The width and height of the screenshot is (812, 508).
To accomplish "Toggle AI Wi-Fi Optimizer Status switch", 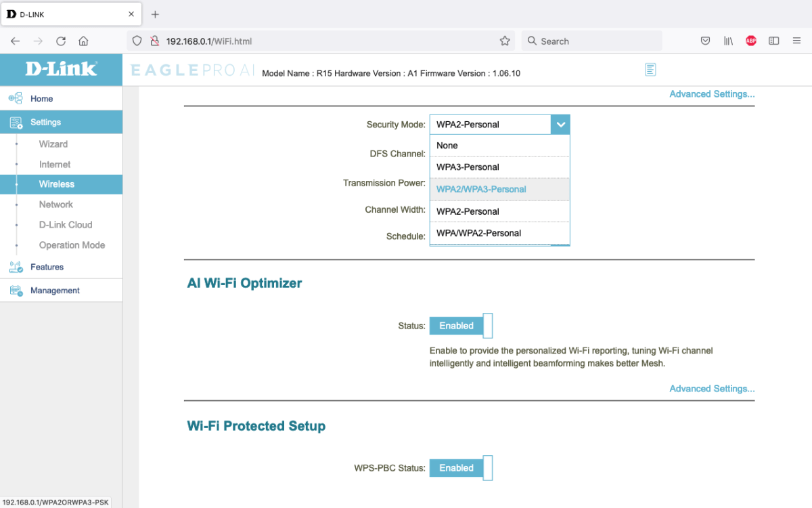I will tap(461, 326).
